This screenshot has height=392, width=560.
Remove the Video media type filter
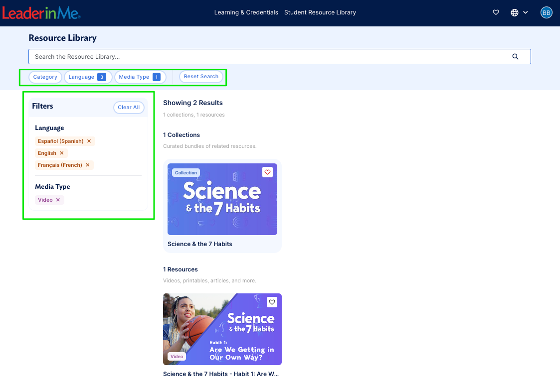57,200
